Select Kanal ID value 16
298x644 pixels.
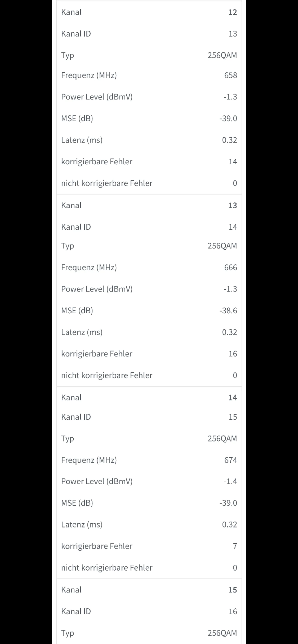[233, 611]
